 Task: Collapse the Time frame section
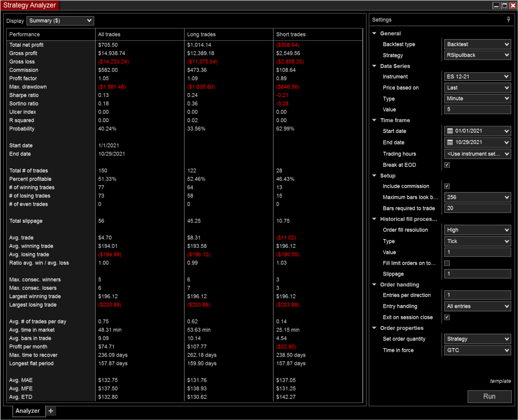(374, 120)
